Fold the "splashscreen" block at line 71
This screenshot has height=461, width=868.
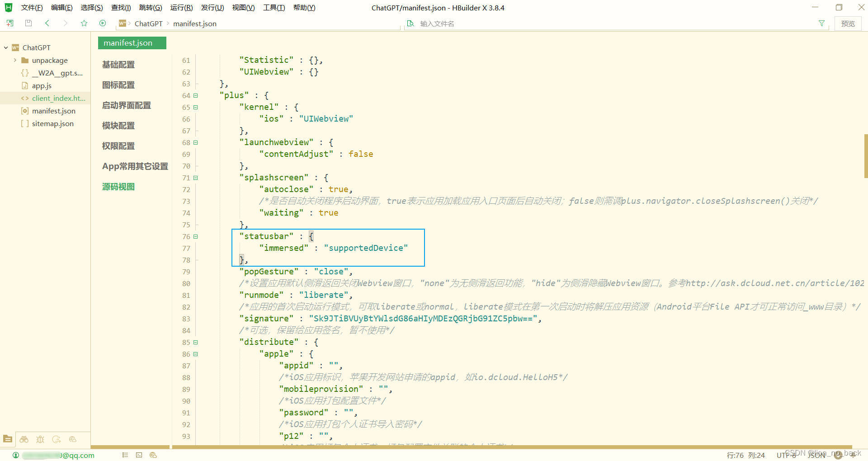(196, 178)
